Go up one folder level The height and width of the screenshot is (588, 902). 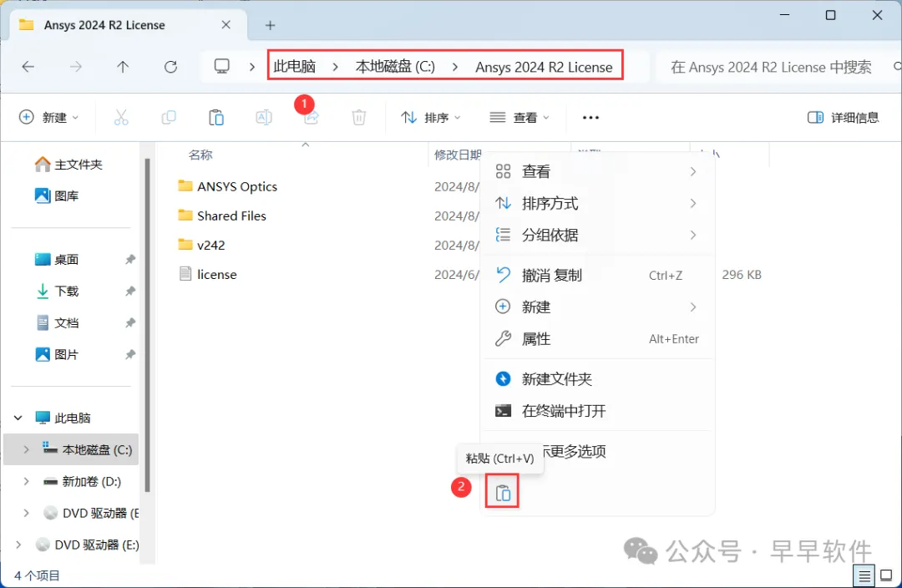click(123, 67)
